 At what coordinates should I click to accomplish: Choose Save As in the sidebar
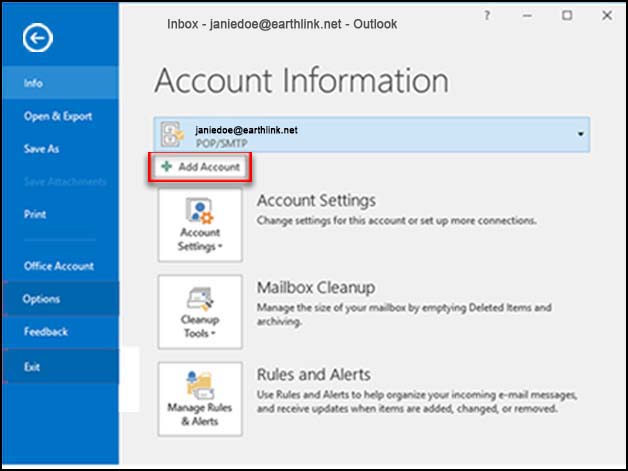pyautogui.click(x=60, y=149)
